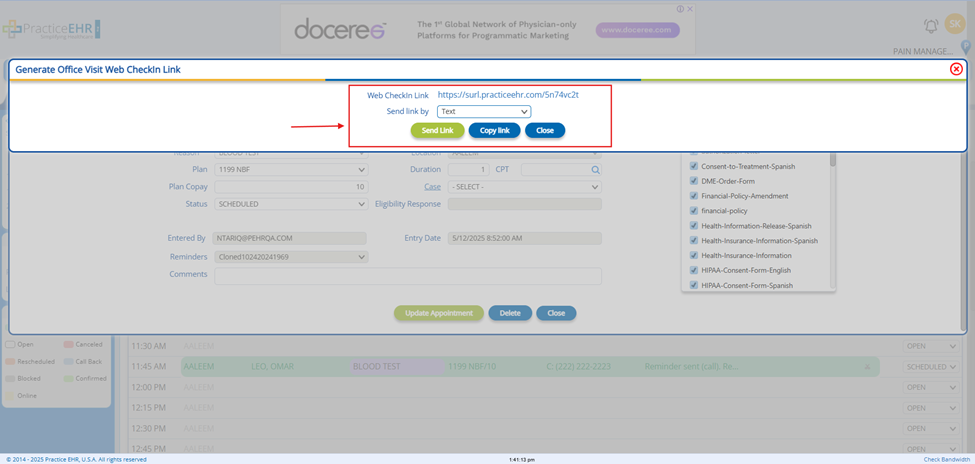Toggle the HIPAA-Consent-Form-English checkbox
Image resolution: width=975 pixels, height=464 pixels.
(x=694, y=270)
